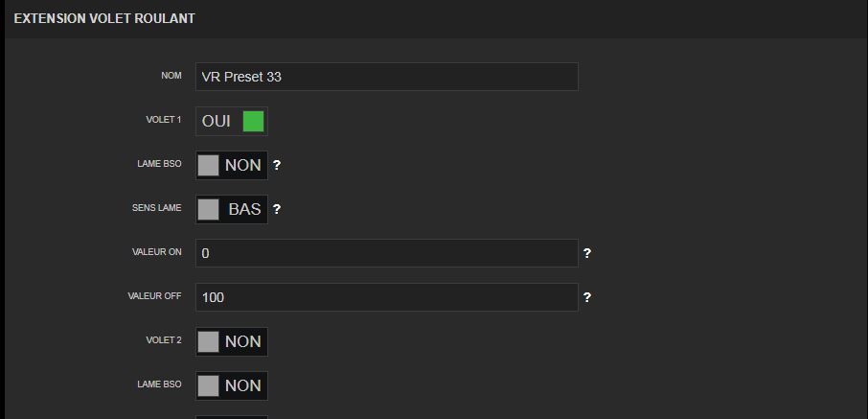Viewport: 868px width, 419px height.
Task: Enable the Volet 2 toggle
Action: tap(232, 341)
